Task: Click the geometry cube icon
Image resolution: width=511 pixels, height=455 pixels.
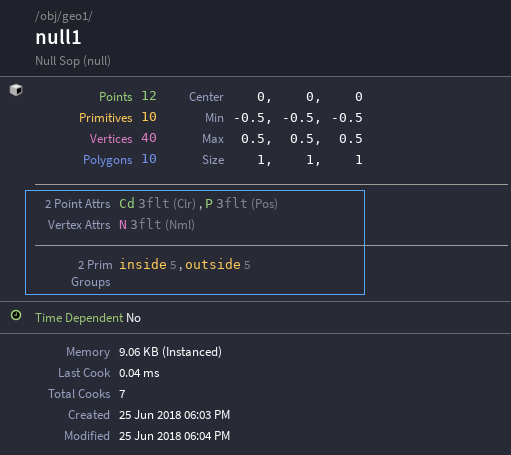Action: tap(16, 90)
